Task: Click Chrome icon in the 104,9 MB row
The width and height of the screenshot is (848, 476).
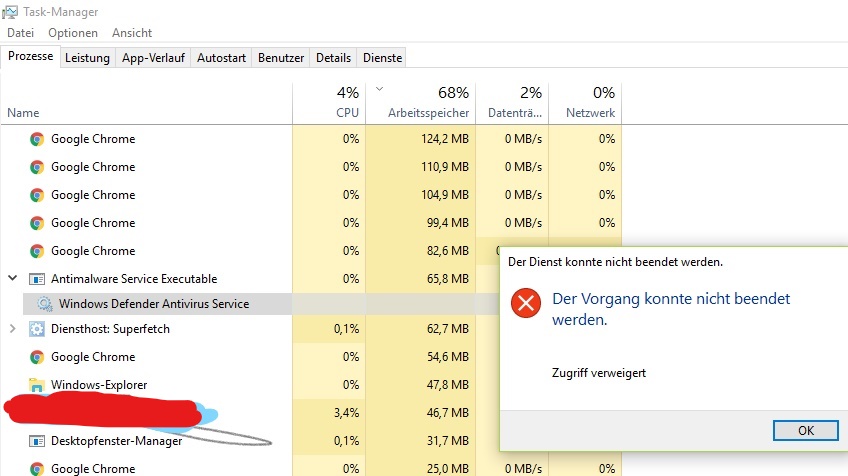Action: [37, 195]
